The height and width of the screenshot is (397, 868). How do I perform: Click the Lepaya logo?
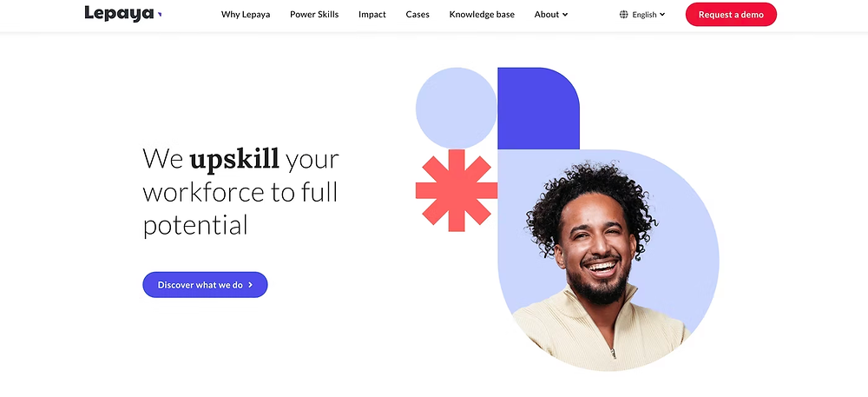123,14
